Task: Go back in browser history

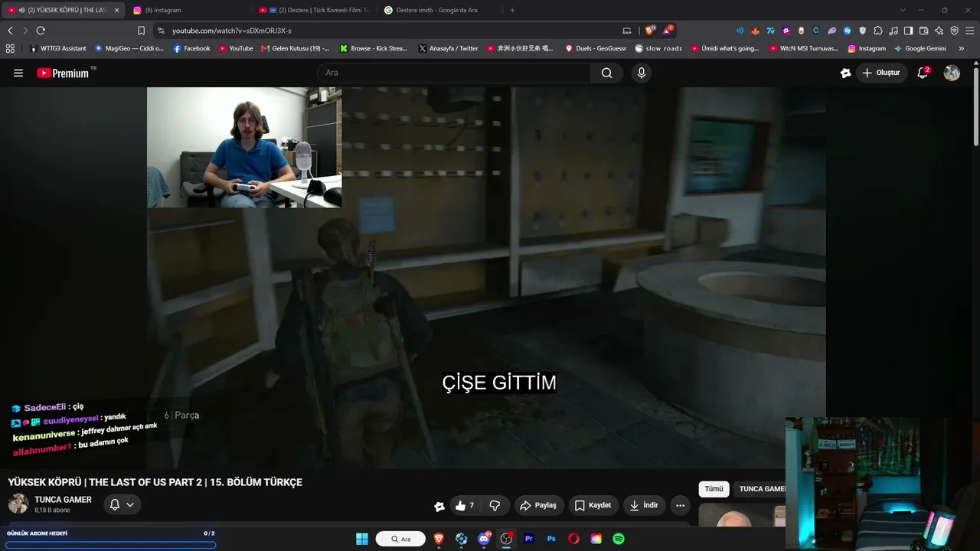Action: 10,31
